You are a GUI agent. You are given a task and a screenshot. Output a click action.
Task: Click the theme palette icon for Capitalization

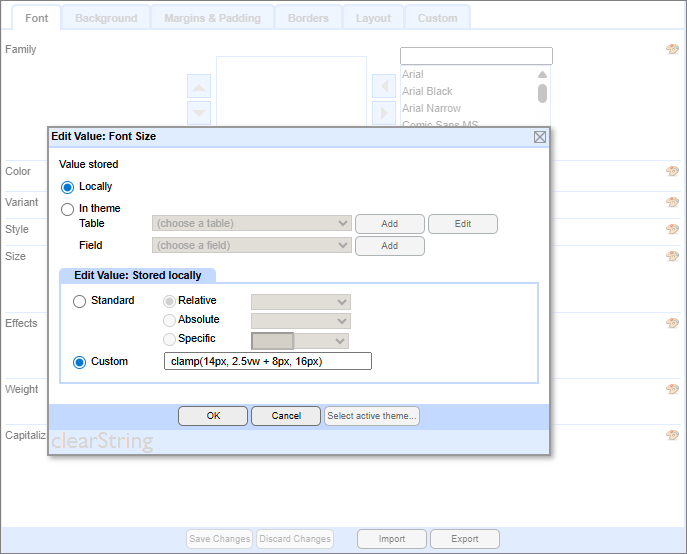click(x=672, y=435)
